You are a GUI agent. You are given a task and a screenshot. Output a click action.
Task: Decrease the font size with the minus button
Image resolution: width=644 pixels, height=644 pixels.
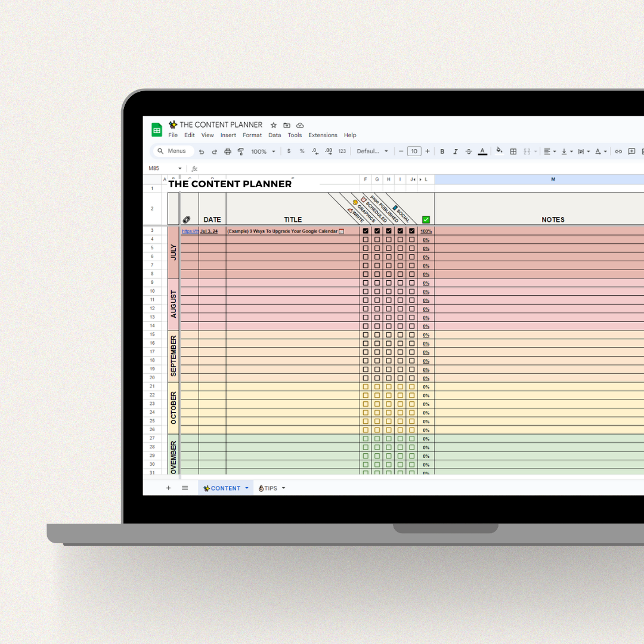pyautogui.click(x=401, y=151)
